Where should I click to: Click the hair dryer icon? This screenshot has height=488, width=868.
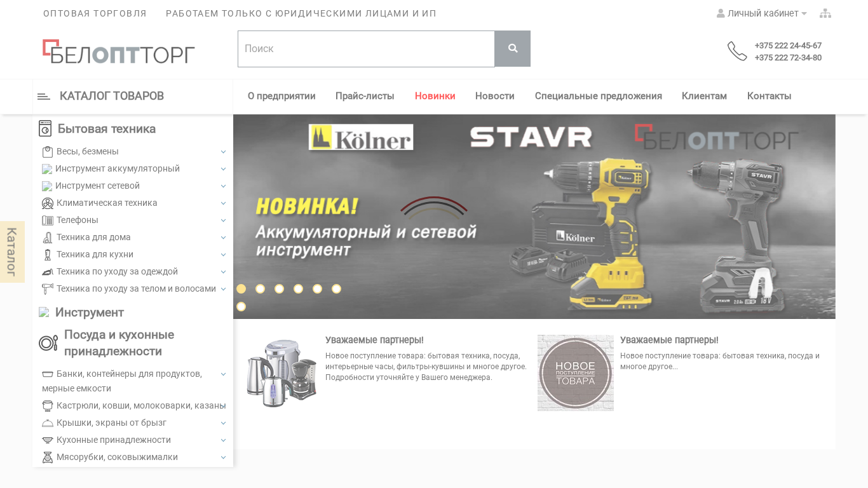tap(48, 289)
